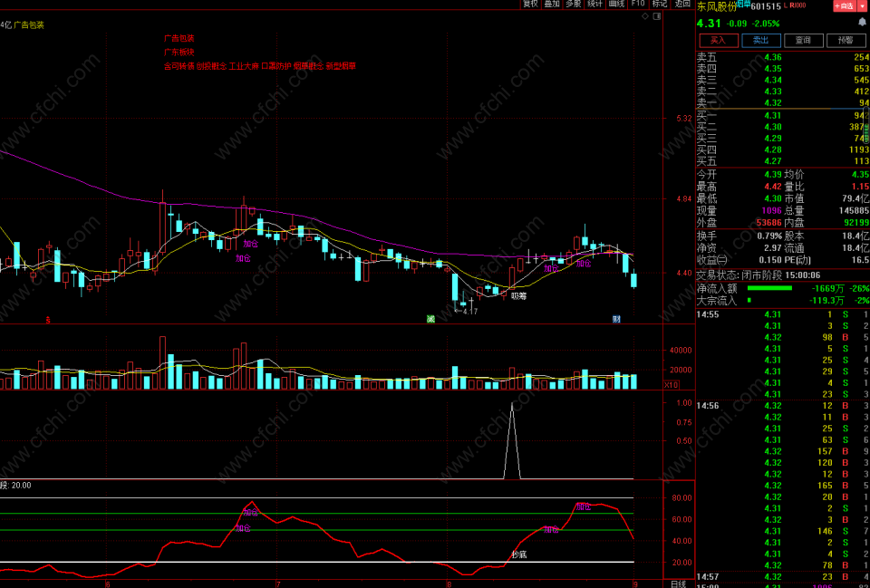Click the 口罩防护 concept tag
The width and height of the screenshot is (870, 588).
[276, 66]
